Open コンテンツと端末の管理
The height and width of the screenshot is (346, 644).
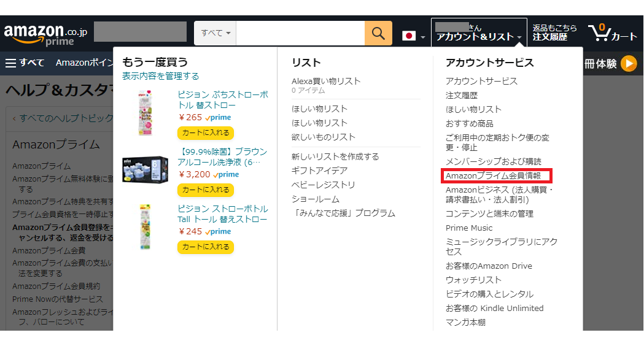tap(489, 214)
